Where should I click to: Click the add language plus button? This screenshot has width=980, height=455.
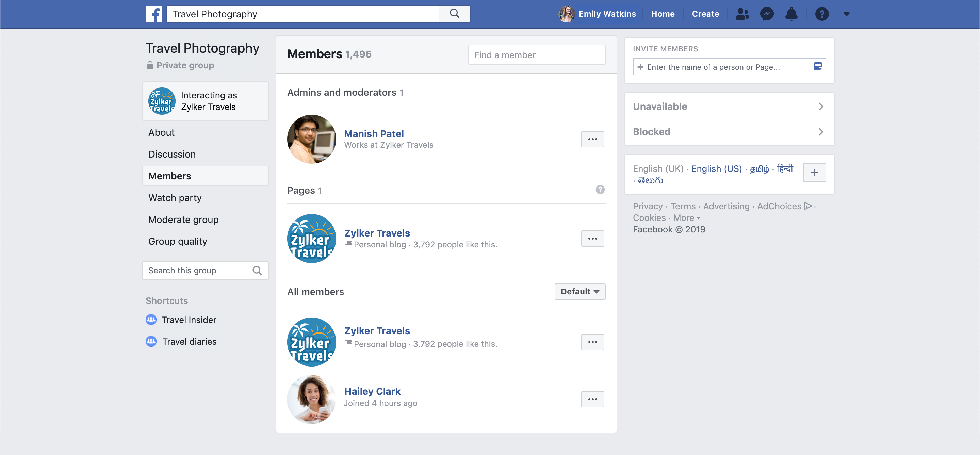pos(814,173)
